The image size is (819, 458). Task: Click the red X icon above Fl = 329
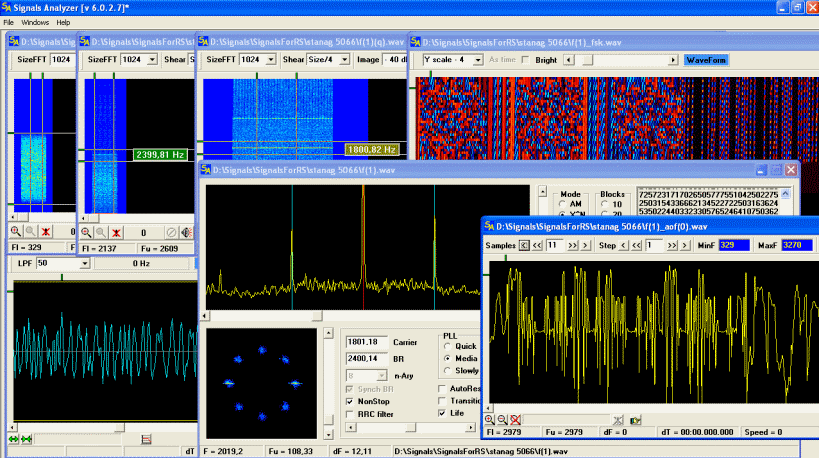pyautogui.click(x=46, y=232)
